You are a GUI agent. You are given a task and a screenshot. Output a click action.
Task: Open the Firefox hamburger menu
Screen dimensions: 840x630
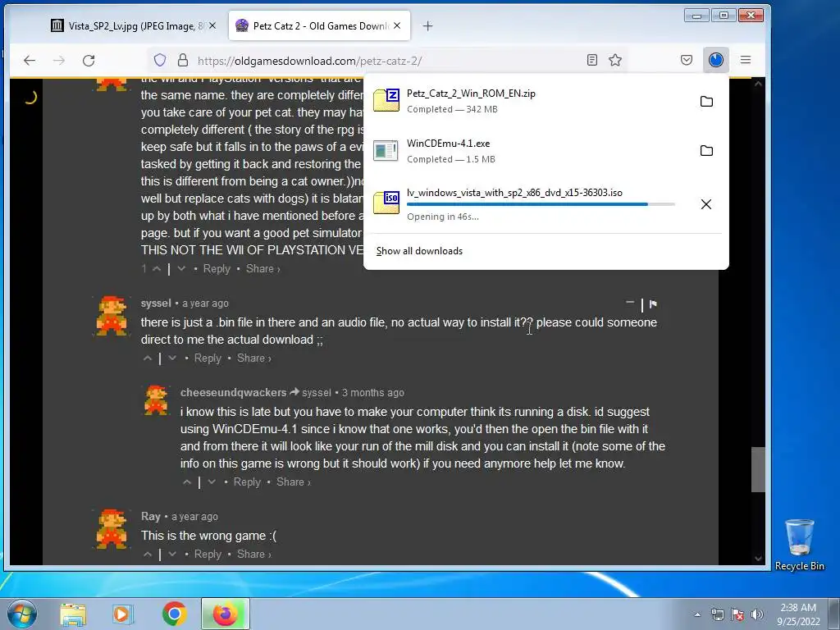(x=746, y=60)
